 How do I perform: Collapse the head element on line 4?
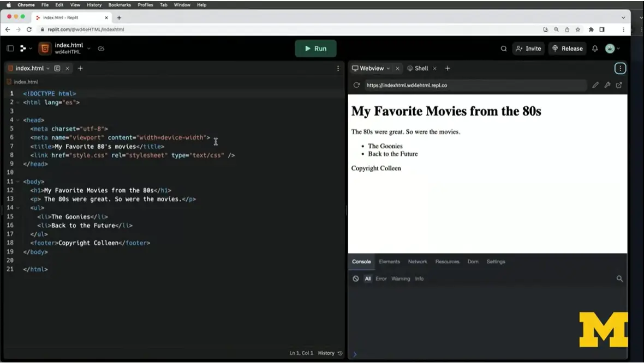click(x=18, y=120)
